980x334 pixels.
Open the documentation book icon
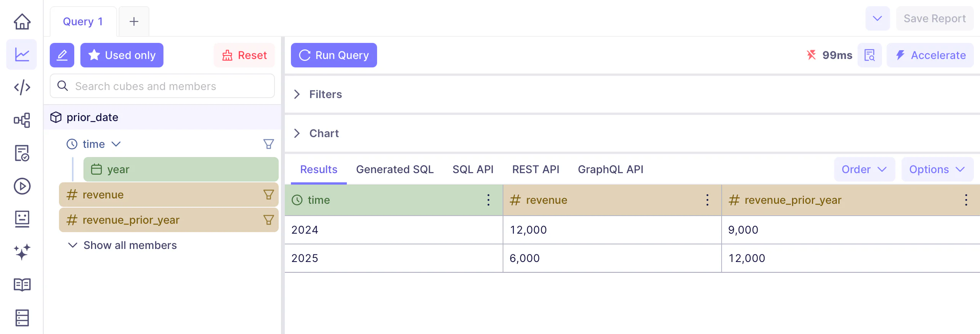pyautogui.click(x=22, y=285)
